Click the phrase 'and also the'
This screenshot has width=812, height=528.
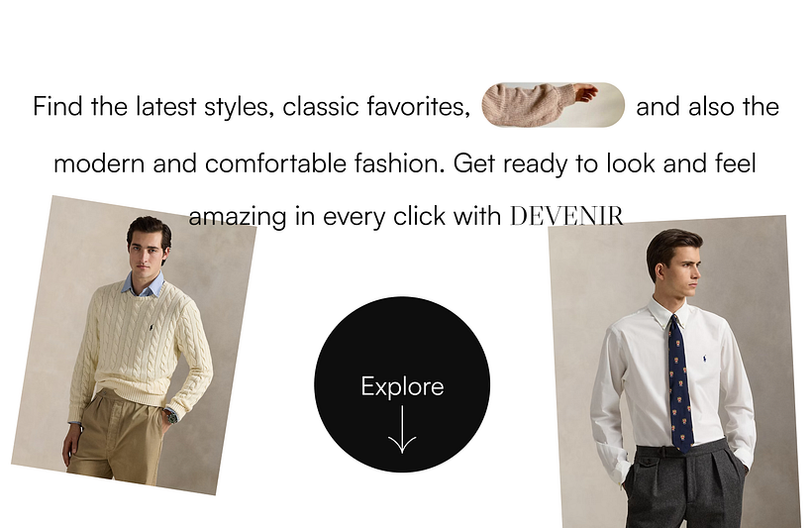pos(707,107)
